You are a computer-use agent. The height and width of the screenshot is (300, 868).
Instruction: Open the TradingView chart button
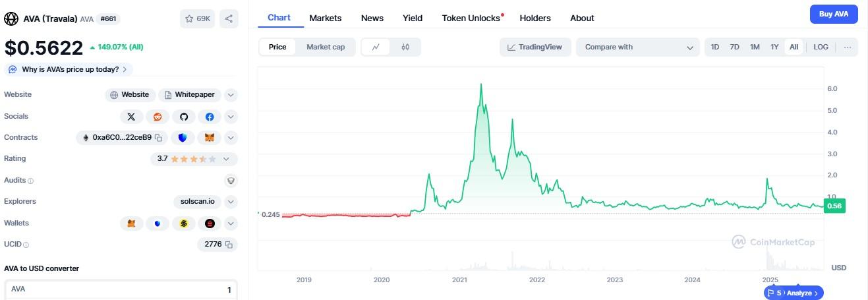tap(535, 47)
